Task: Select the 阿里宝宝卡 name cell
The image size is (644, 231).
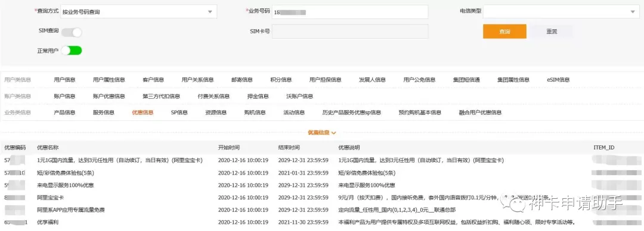Action: coord(50,197)
